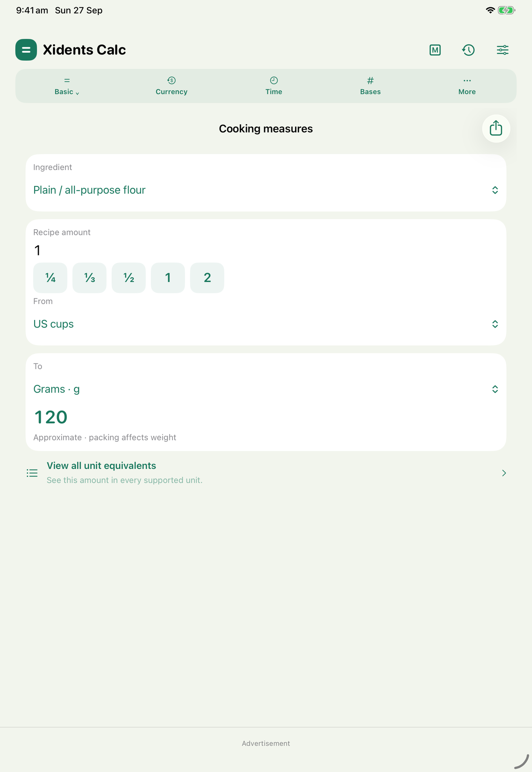Tap the list icon beside unit equivalents
The height and width of the screenshot is (772, 532).
click(32, 473)
